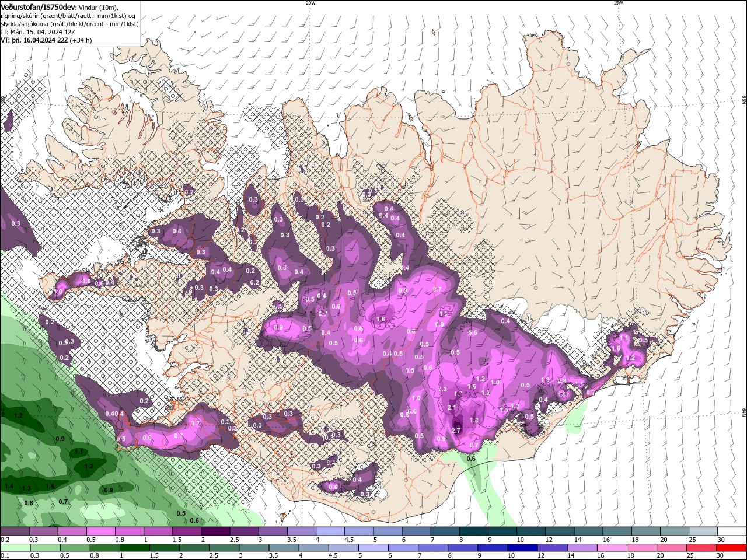The image size is (747, 560).
Task: Click the rain scale swatch starting at 6
Action: click(x=403, y=548)
